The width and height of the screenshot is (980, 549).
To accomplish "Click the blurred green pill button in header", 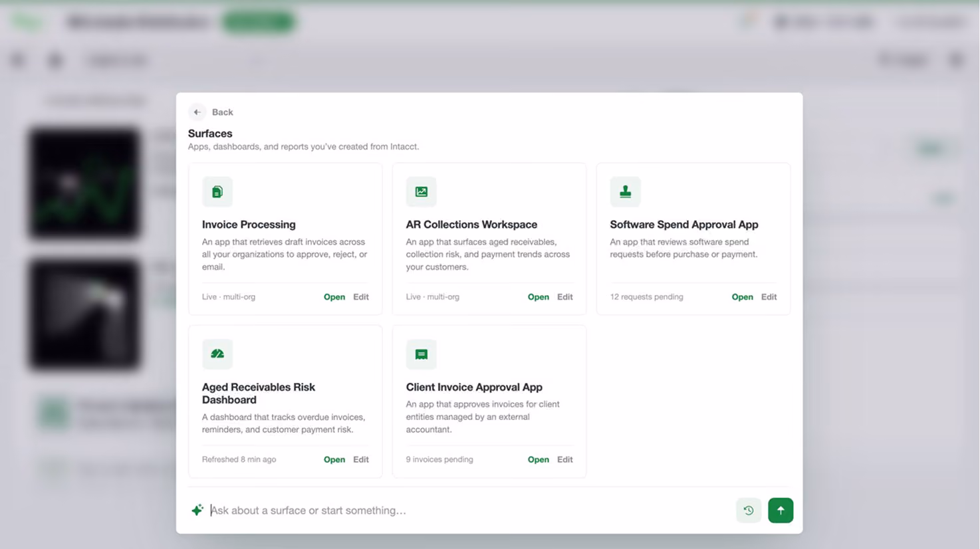I will pos(259,22).
